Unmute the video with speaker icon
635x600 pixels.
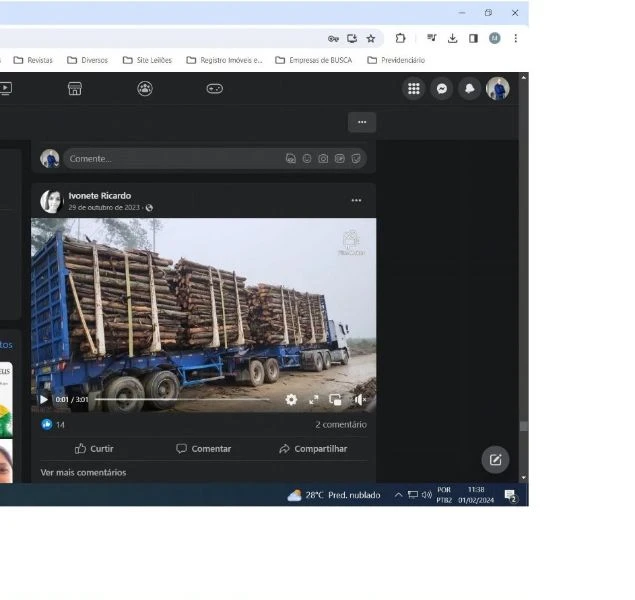pos(360,400)
